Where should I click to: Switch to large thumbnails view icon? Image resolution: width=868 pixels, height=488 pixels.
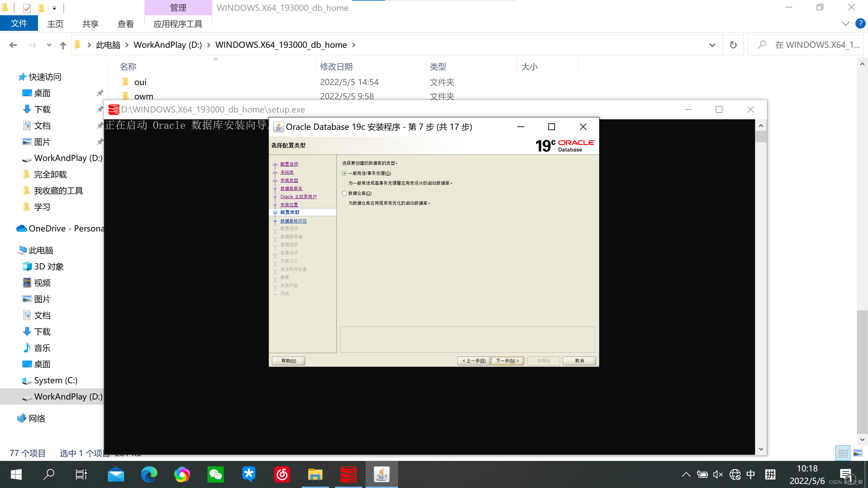(x=858, y=453)
